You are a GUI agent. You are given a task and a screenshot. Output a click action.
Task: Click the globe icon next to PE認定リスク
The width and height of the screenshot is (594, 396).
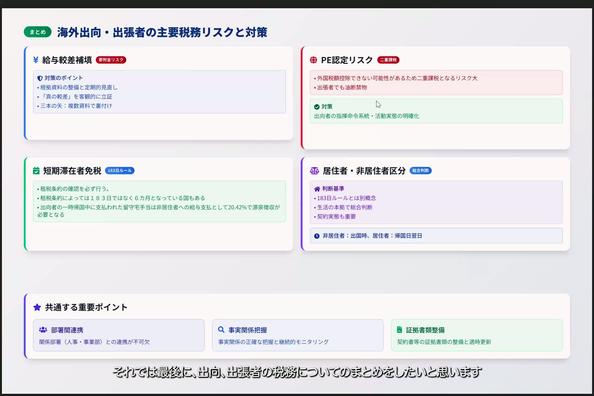pos(313,60)
